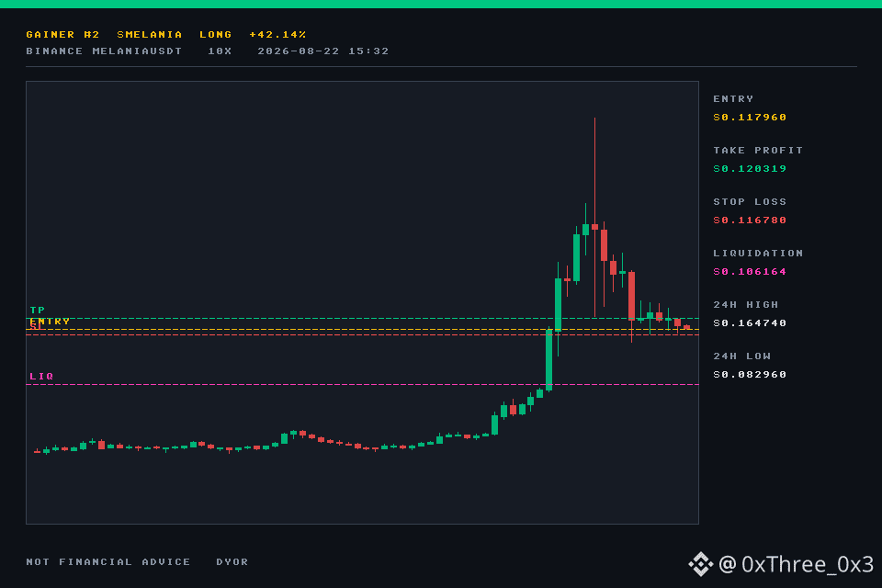Click the '10X' leverage text
882x588 pixels.
tap(220, 51)
